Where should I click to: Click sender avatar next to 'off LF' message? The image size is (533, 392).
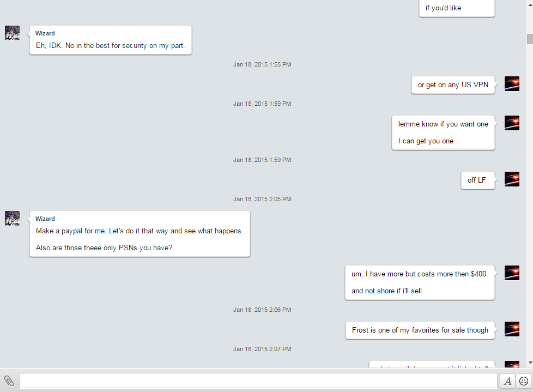[512, 179]
